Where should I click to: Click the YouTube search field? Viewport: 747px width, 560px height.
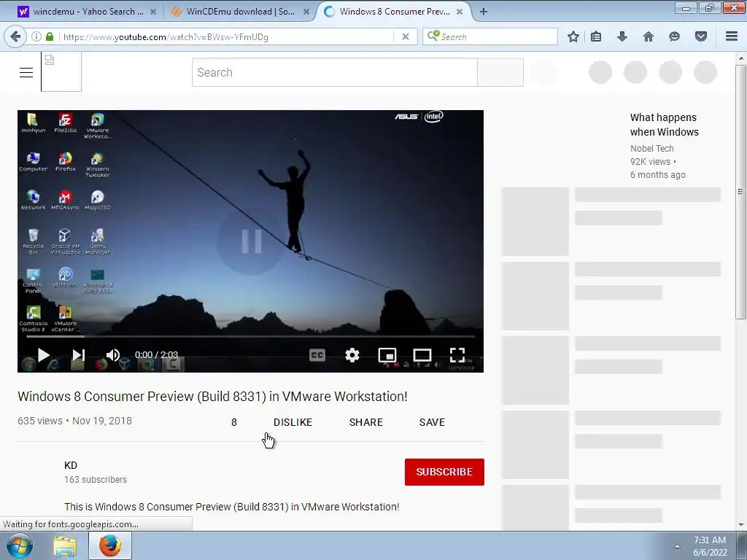click(334, 72)
